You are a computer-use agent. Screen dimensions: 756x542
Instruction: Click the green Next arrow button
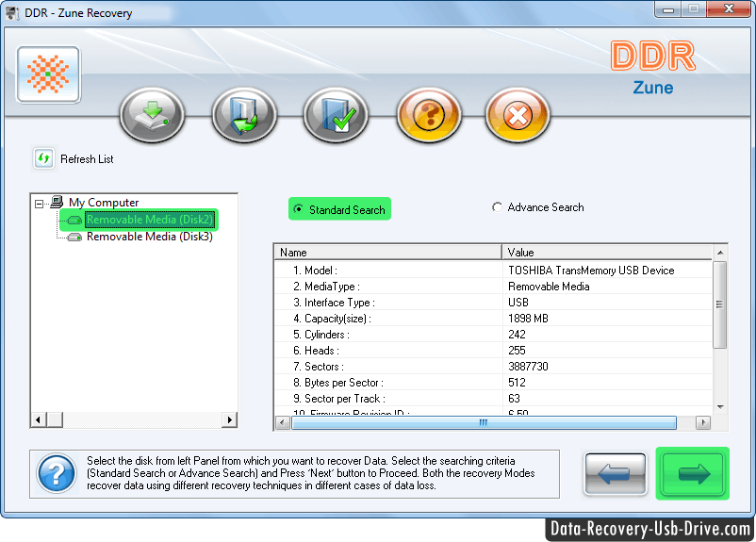693,473
